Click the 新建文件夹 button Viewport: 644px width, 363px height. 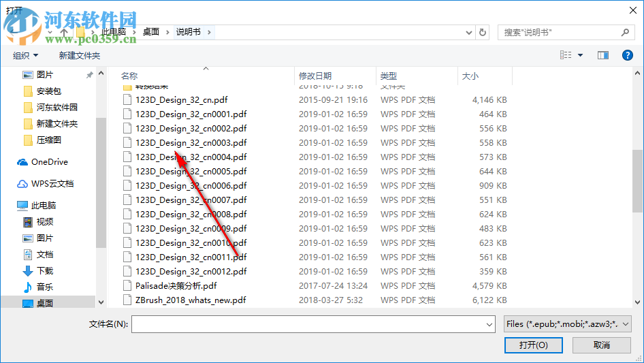click(x=79, y=55)
